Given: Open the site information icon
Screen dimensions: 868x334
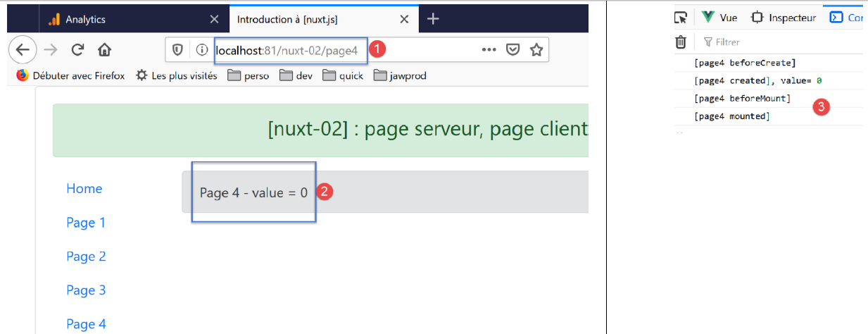Looking at the screenshot, I should pyautogui.click(x=202, y=50).
